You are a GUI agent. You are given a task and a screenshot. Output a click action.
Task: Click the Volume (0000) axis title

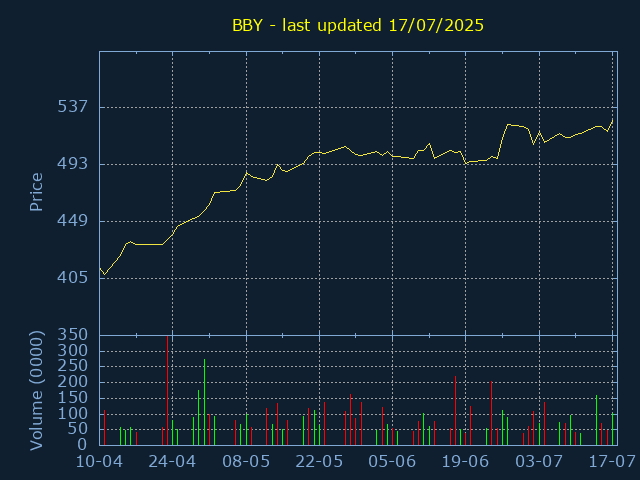point(36,391)
